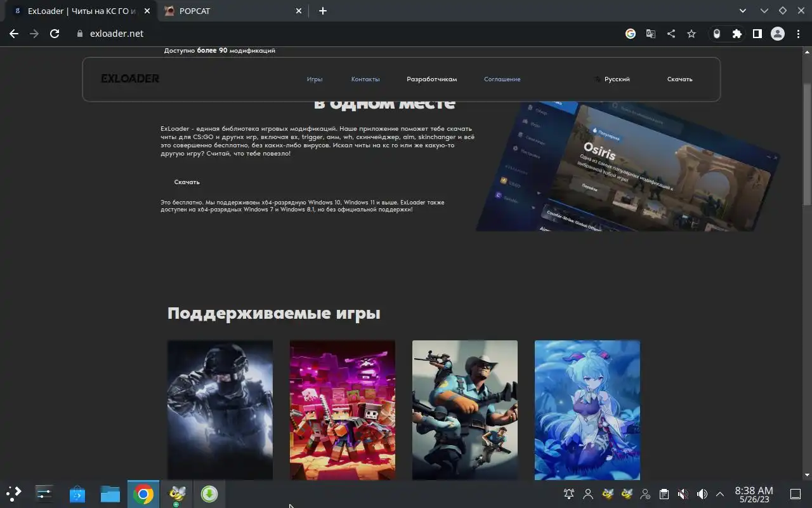Click the page vertical scrollbar thumb

pos(807,144)
